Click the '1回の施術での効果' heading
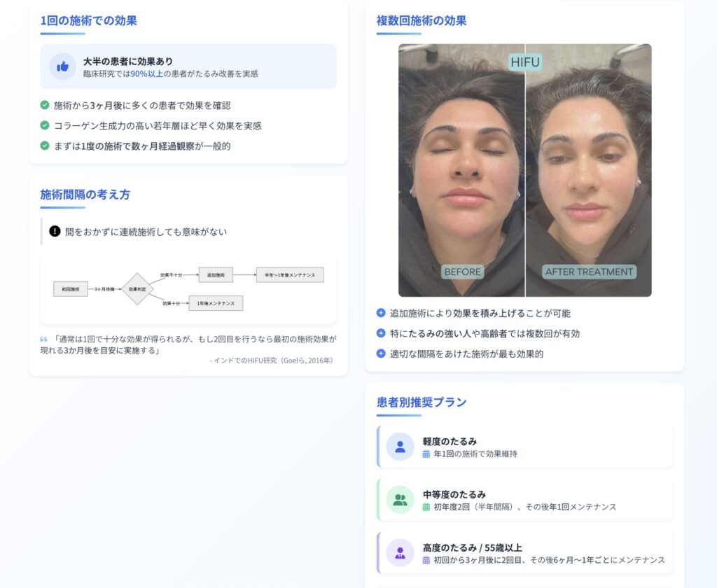 pos(89,20)
